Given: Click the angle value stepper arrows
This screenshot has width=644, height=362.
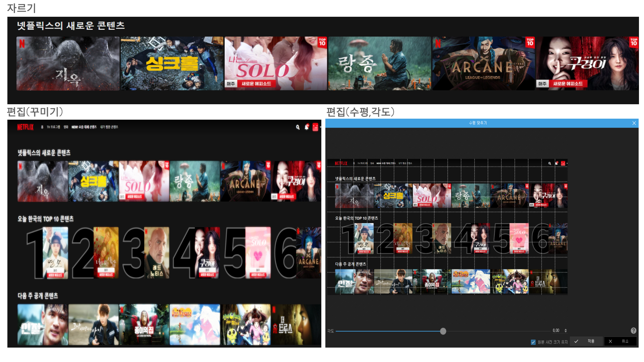Looking at the screenshot, I should (x=566, y=330).
